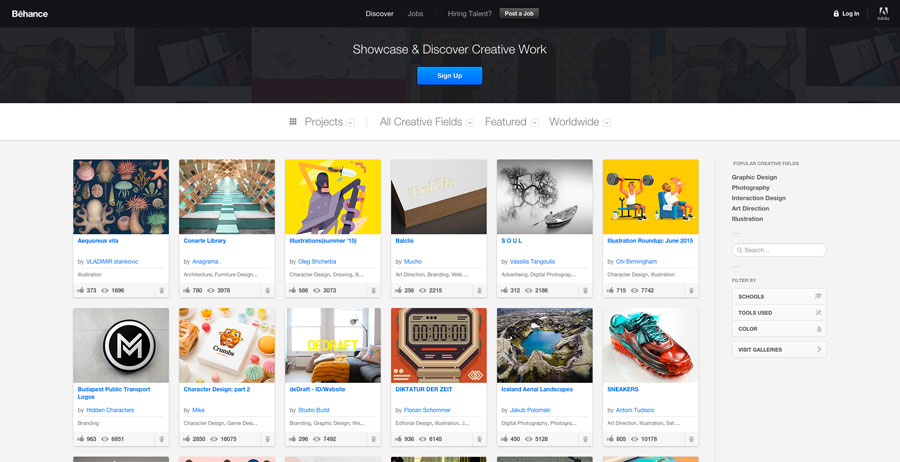
Task: Open the SNEAKERS shoe thumbnail
Action: (650, 345)
